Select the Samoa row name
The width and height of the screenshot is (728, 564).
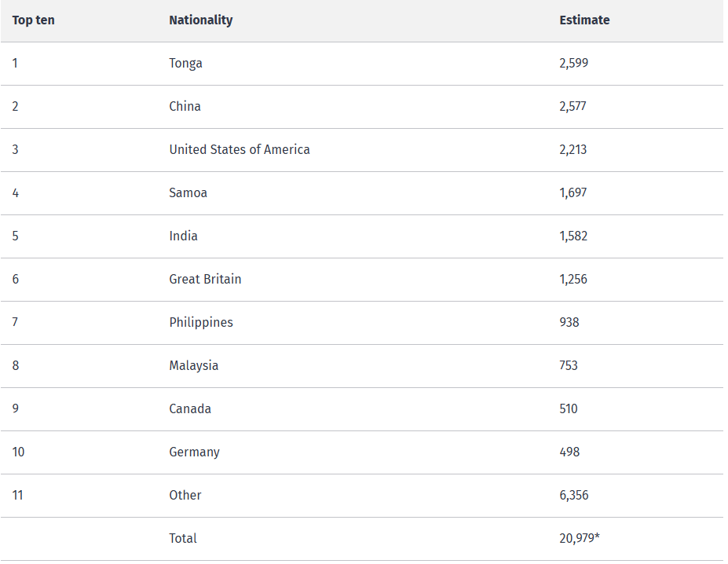pyautogui.click(x=188, y=192)
